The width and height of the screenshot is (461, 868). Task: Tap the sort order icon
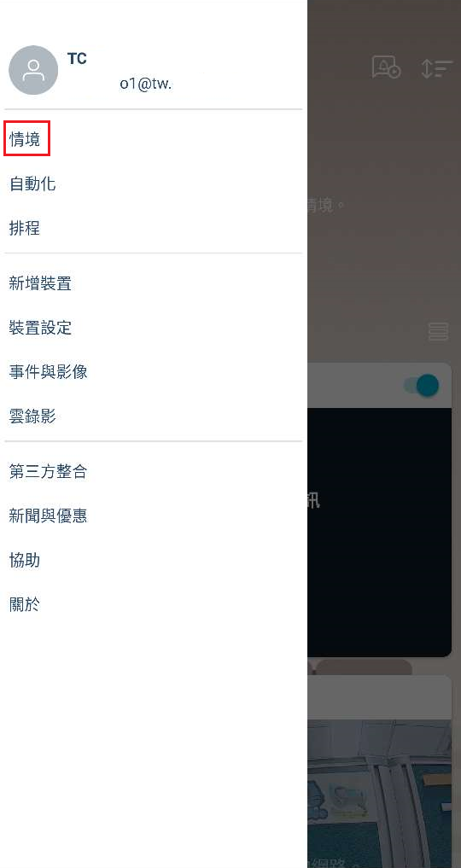(436, 67)
